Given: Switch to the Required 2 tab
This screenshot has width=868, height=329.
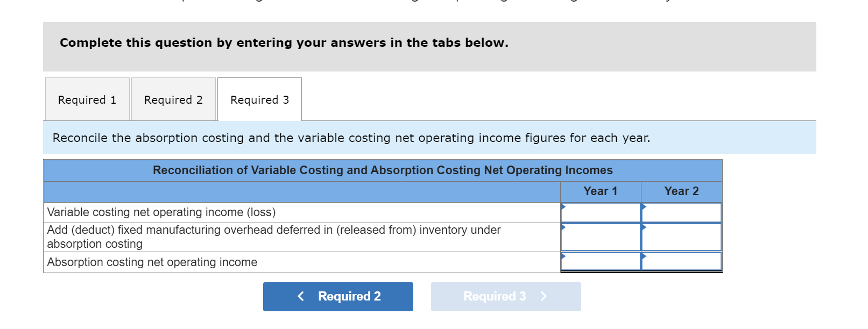Looking at the screenshot, I should click(173, 99).
